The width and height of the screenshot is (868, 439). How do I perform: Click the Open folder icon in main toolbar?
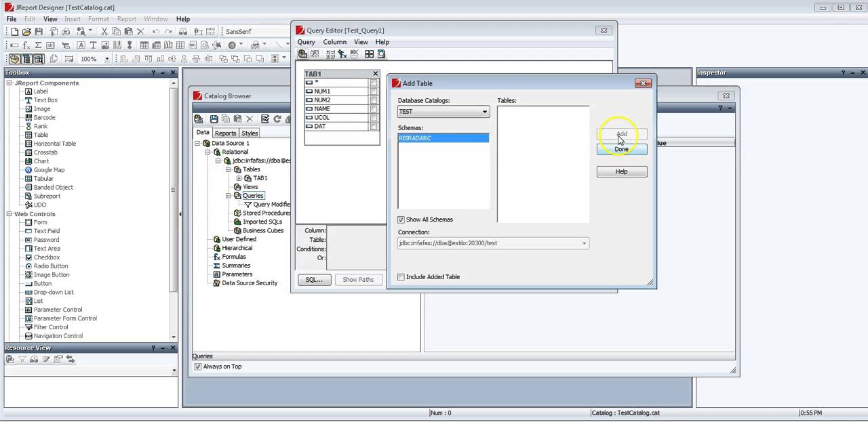pos(26,32)
